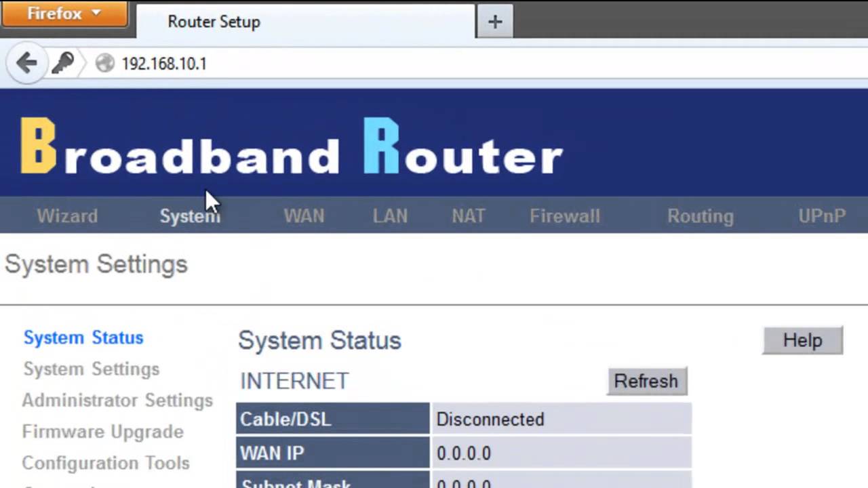Click the Help button
868x488 pixels.
coord(803,340)
